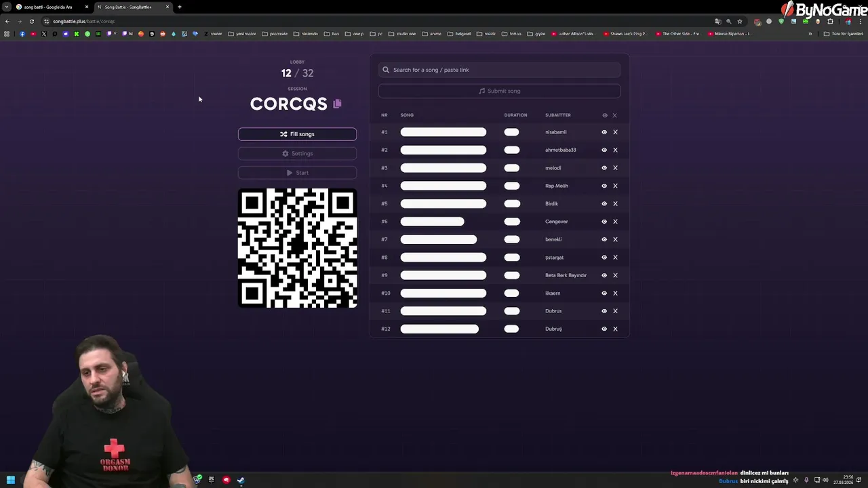This screenshot has width=868, height=488.
Task: Reveal song #5 by Birdik
Action: pyautogui.click(x=604, y=203)
